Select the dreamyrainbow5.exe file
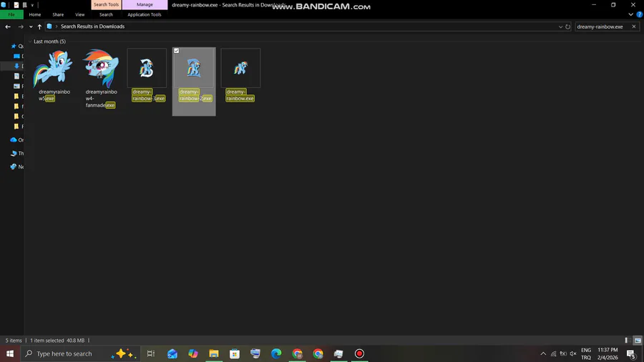 tap(54, 74)
